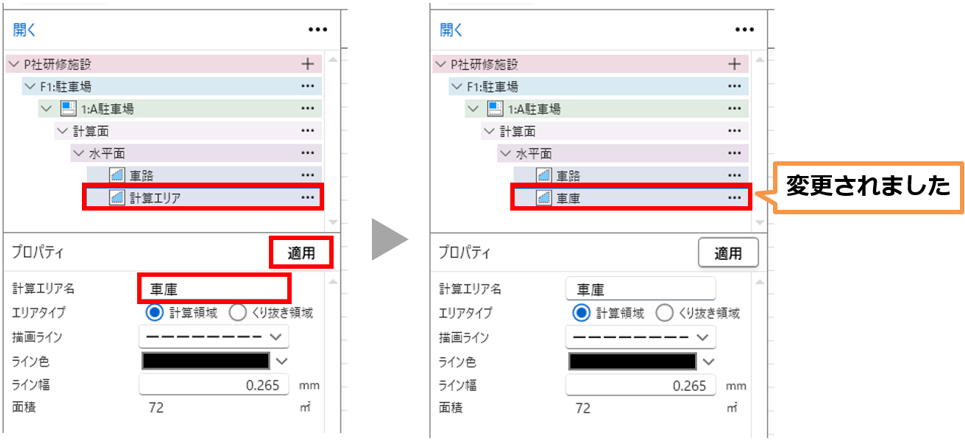Click the 1:A駐車場 drawing icon in left panel
This screenshot has height=442, width=965.
pyautogui.click(x=67, y=108)
